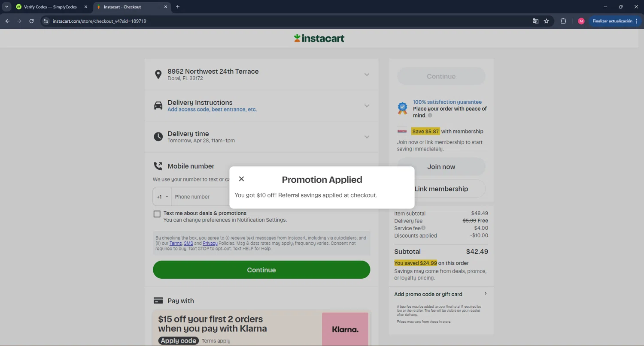
Task: Open the satisfaction guarantee info icon
Action: pyautogui.click(x=430, y=115)
